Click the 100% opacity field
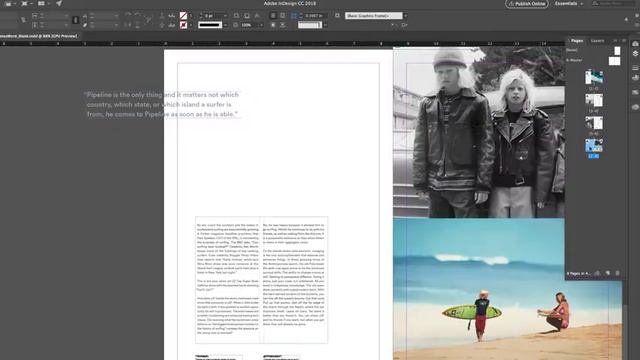640x360 pixels. coord(249,25)
